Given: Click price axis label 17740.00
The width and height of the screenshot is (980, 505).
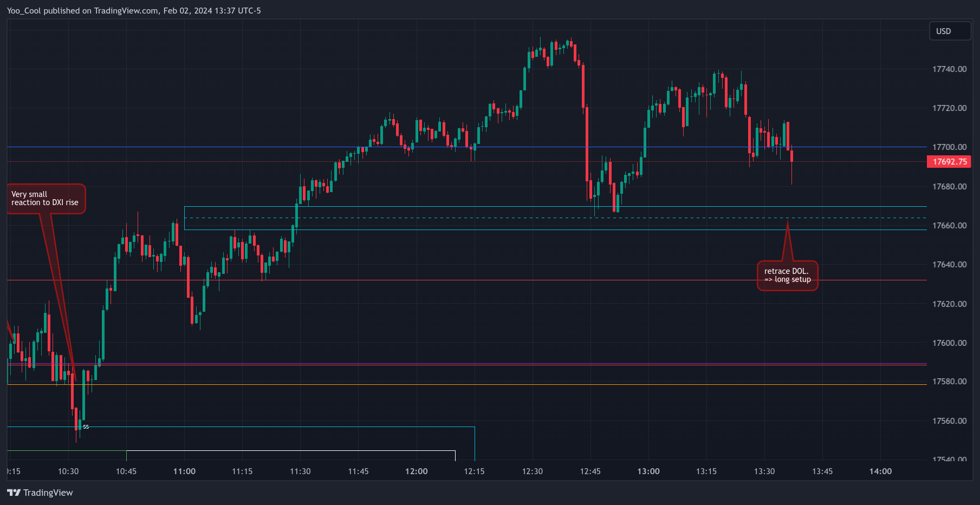Looking at the screenshot, I should pyautogui.click(x=949, y=69).
